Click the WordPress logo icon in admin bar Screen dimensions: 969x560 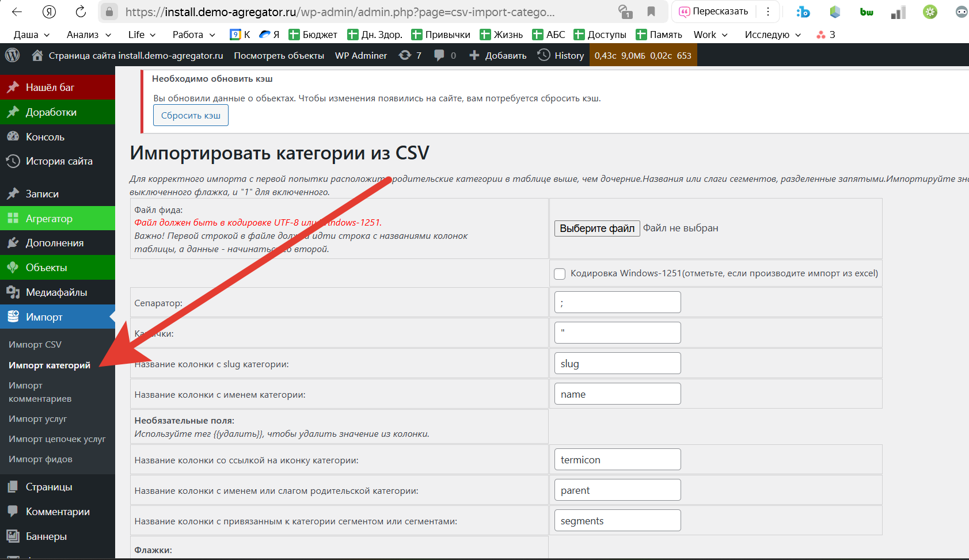point(12,55)
